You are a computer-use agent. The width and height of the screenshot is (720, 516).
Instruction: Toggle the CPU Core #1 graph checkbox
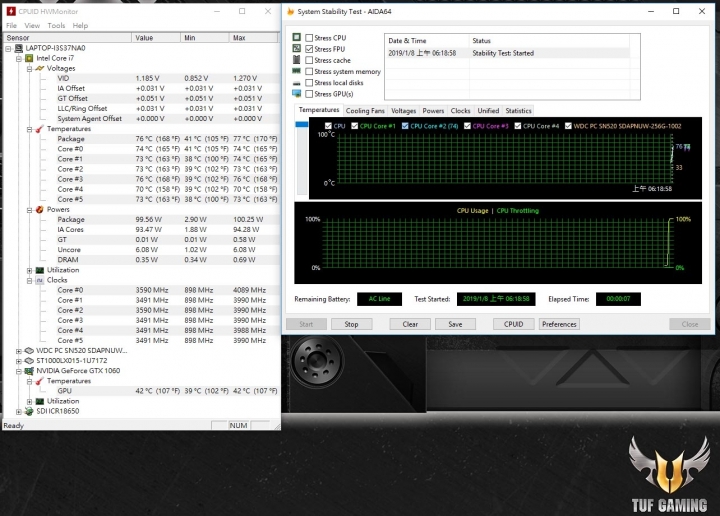point(354,126)
